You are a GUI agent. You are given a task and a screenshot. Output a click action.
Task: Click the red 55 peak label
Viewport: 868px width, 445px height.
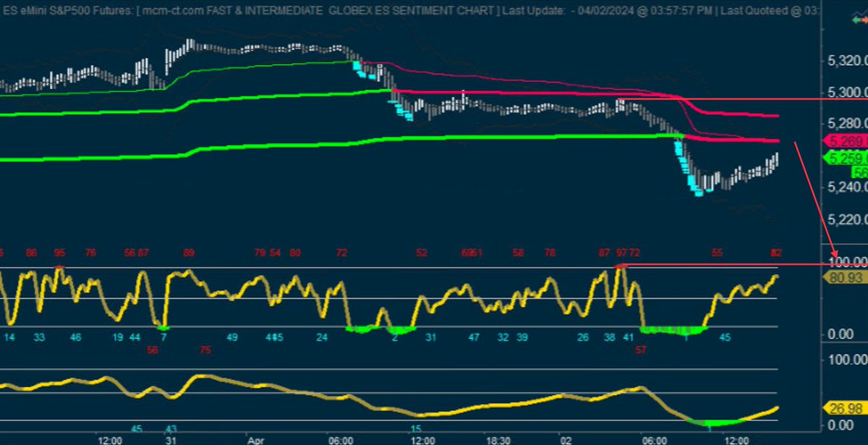[x=717, y=253]
